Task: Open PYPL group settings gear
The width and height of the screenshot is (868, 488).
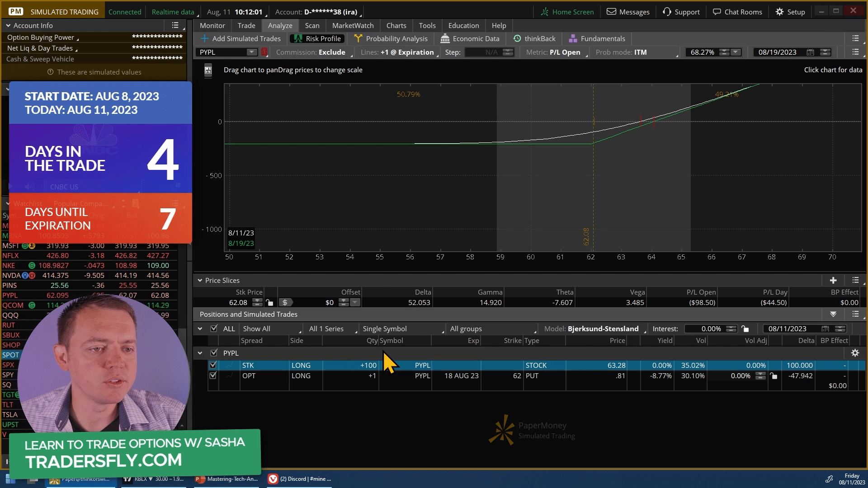Action: pos(855,353)
